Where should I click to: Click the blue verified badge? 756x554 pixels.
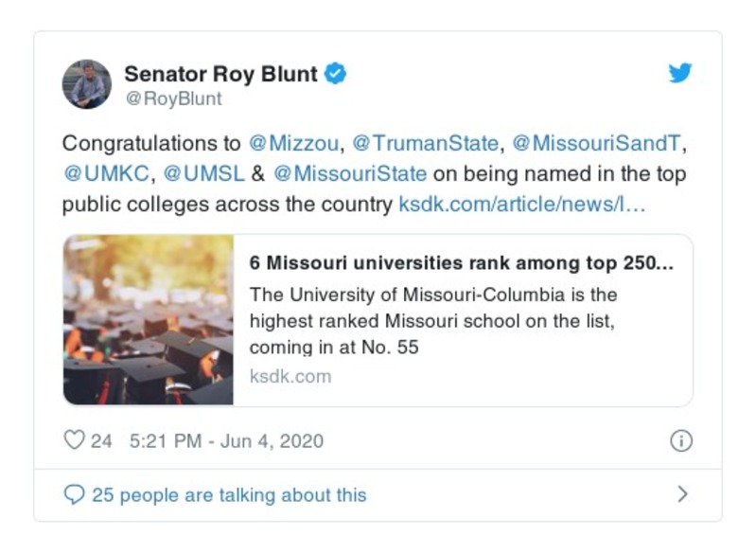[x=335, y=73]
